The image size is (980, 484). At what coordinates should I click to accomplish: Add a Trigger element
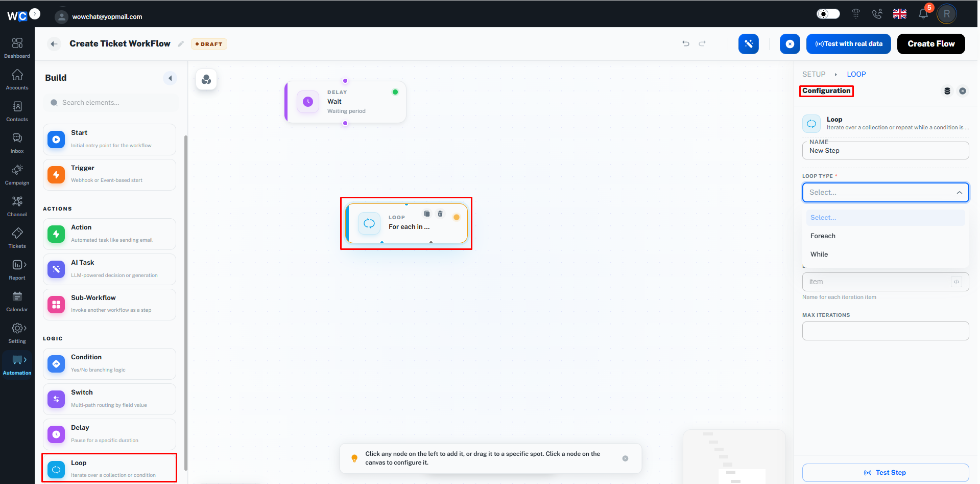[x=109, y=174]
